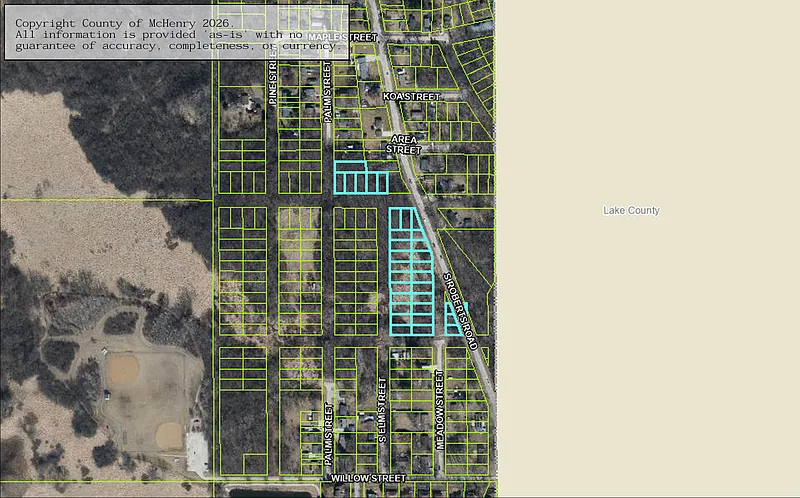
Task: Click the Lake County label
Action: pos(631,210)
